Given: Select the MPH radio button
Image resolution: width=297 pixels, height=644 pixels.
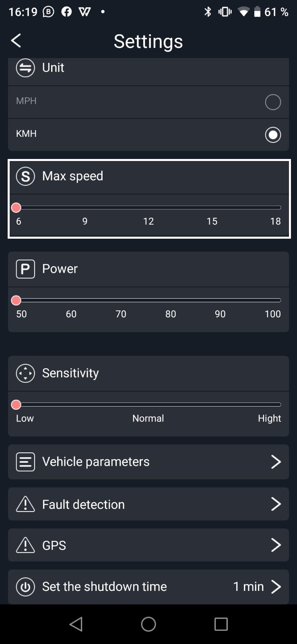Looking at the screenshot, I should [273, 102].
